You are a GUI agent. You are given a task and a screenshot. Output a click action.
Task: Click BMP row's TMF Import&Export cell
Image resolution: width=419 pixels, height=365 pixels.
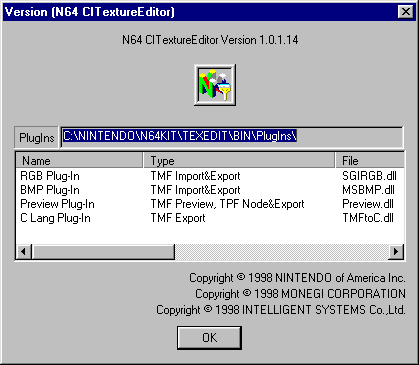click(195, 190)
